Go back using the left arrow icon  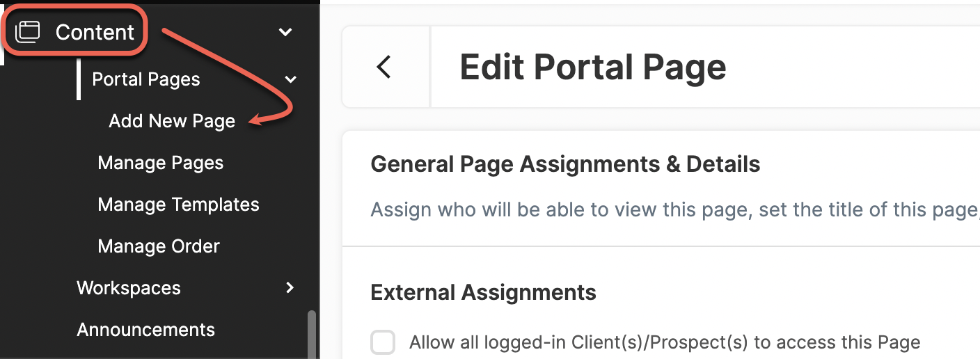click(384, 67)
